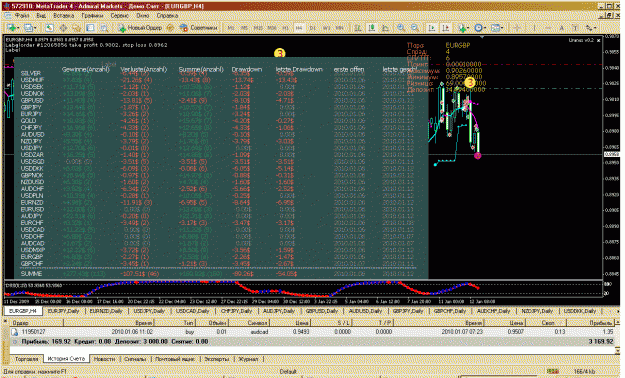Select the H4 timeframe button
Image resolution: width=625 pixels, height=378 pixels.
[x=299, y=28]
